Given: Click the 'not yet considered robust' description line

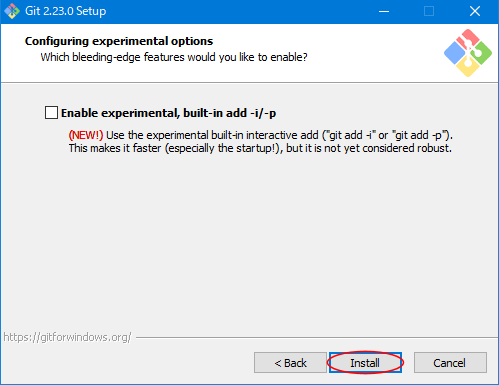Looking at the screenshot, I should [x=260, y=148].
